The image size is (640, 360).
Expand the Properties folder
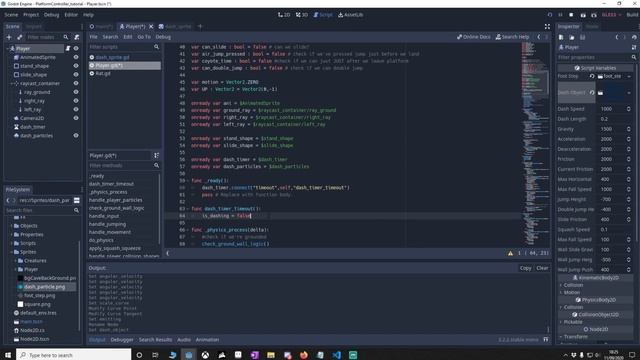click(x=11, y=235)
